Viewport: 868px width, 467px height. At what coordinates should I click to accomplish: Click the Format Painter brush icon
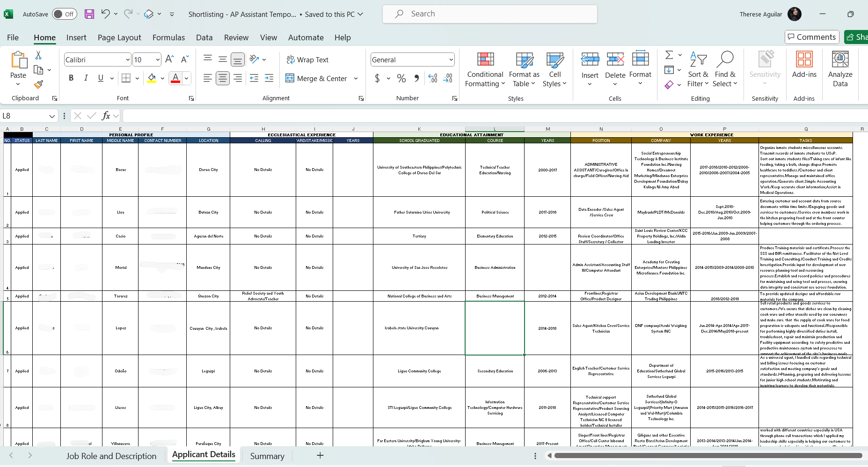38,84
